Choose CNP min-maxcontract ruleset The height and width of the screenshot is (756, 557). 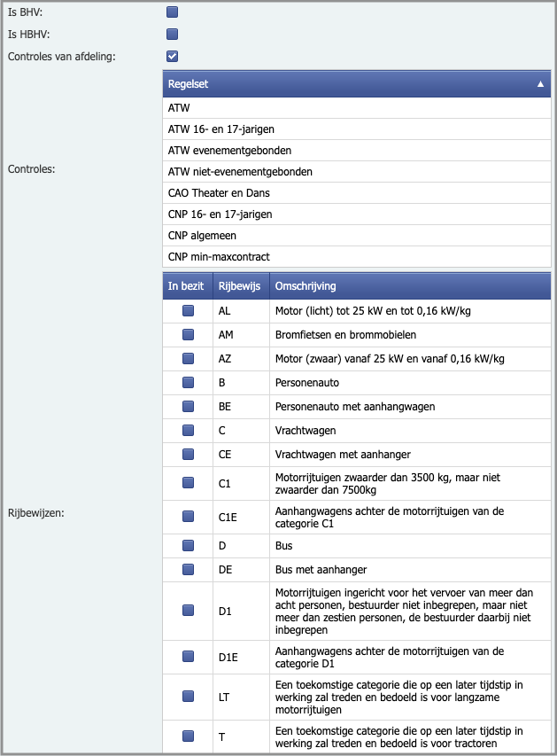coord(354,256)
